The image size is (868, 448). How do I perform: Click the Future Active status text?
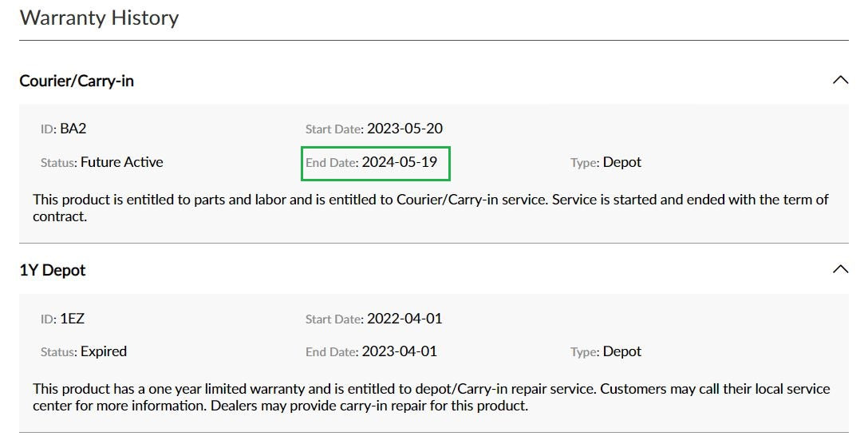pos(122,162)
